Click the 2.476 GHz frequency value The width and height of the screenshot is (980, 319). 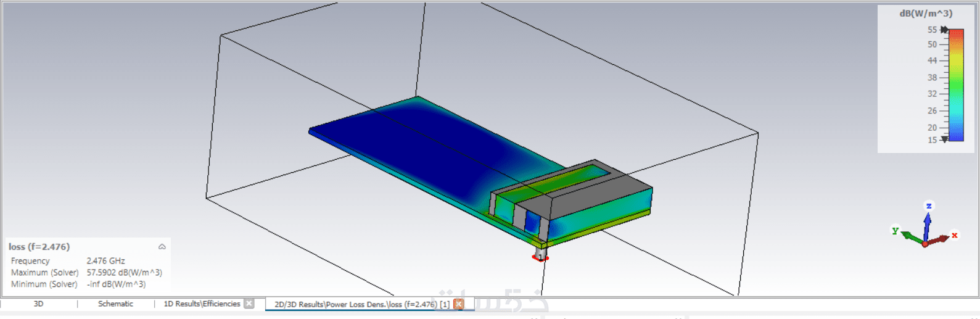coord(106,261)
